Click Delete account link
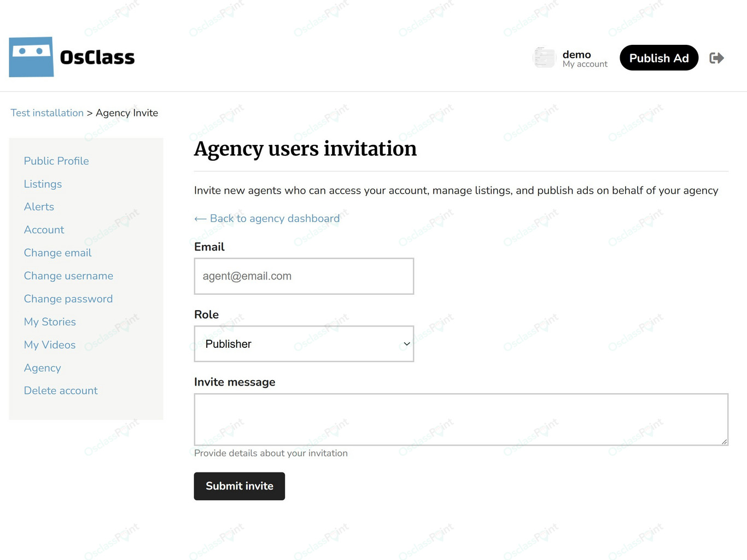 [61, 390]
